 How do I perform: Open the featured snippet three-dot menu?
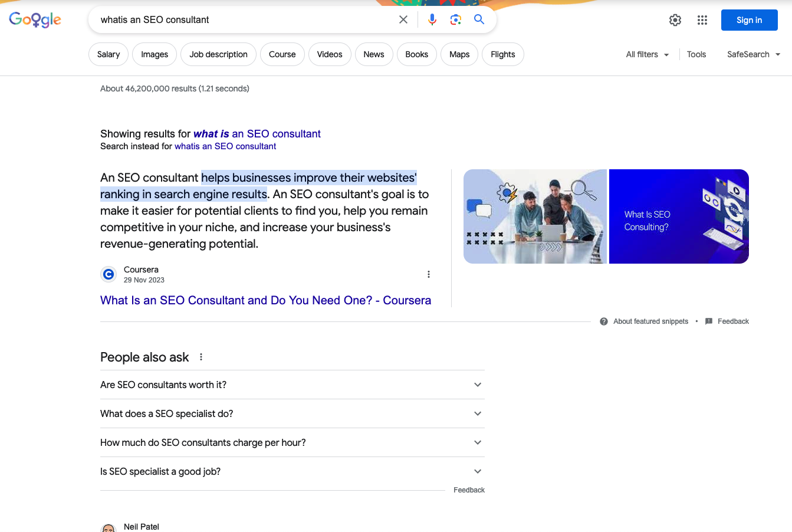pos(429,274)
